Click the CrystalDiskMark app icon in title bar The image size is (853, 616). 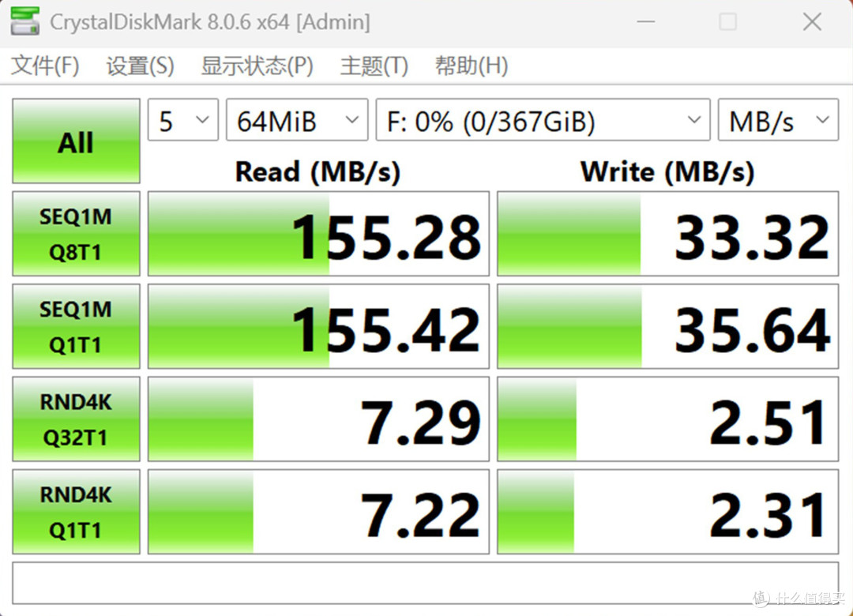(x=25, y=22)
